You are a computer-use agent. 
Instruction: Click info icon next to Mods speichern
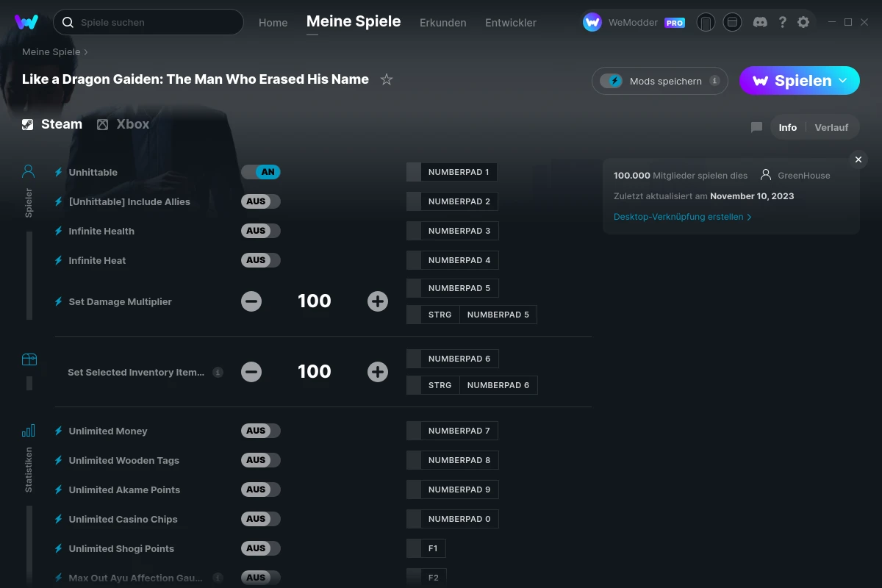click(x=714, y=81)
